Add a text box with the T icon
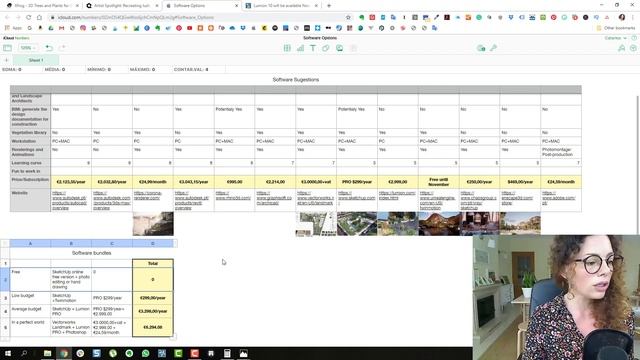The image size is (640, 360). pyautogui.click(x=313, y=48)
